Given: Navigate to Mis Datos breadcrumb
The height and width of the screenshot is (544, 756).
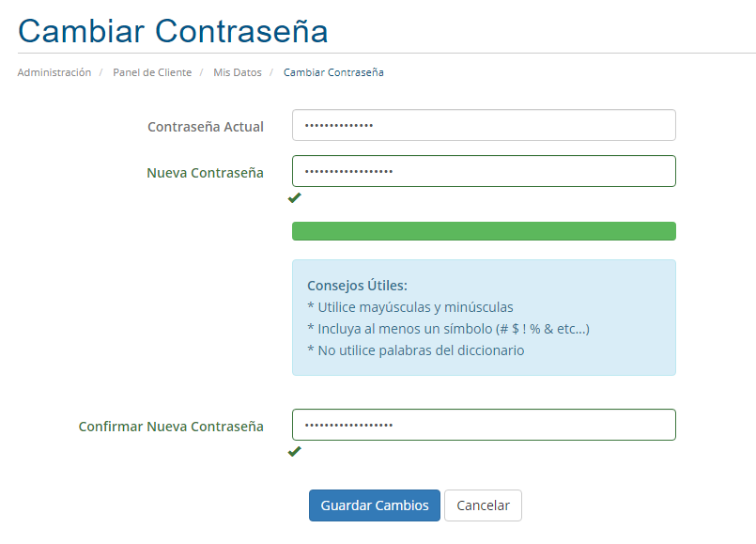Looking at the screenshot, I should click(x=238, y=72).
